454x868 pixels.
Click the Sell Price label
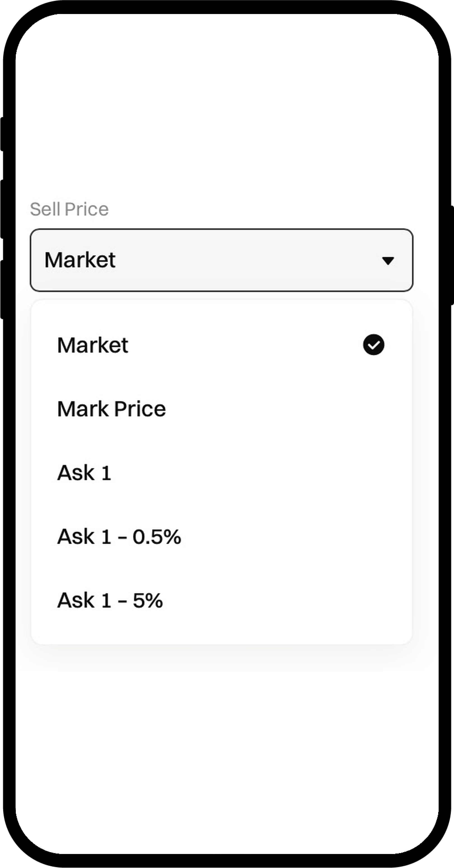pos(69,209)
